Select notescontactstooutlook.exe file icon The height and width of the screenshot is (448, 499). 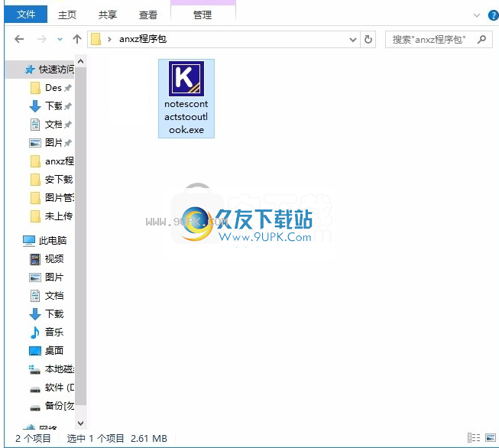[186, 79]
